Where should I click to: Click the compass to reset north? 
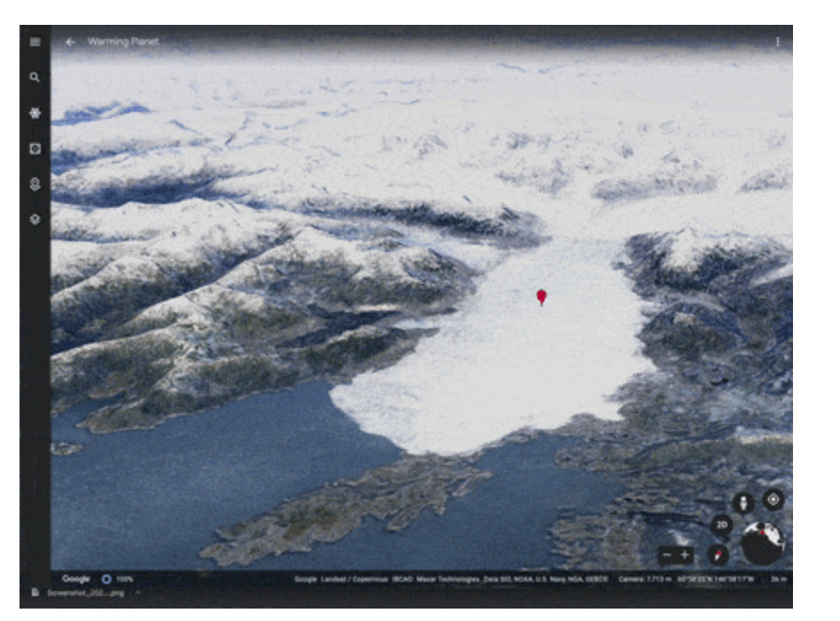click(x=718, y=555)
